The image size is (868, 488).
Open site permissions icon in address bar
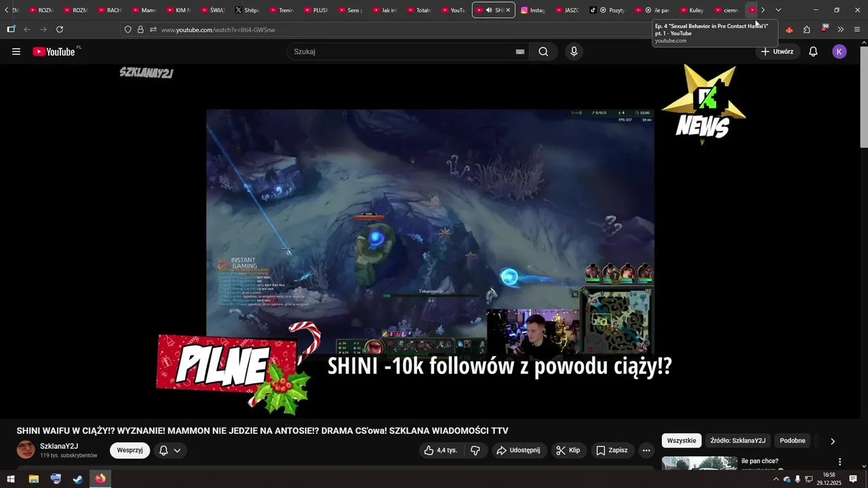click(x=153, y=30)
